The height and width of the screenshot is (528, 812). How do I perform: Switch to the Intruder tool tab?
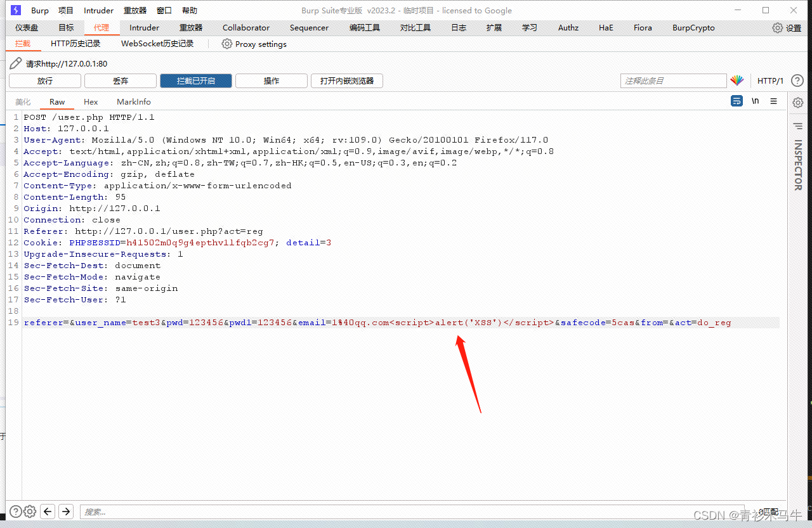(x=145, y=28)
